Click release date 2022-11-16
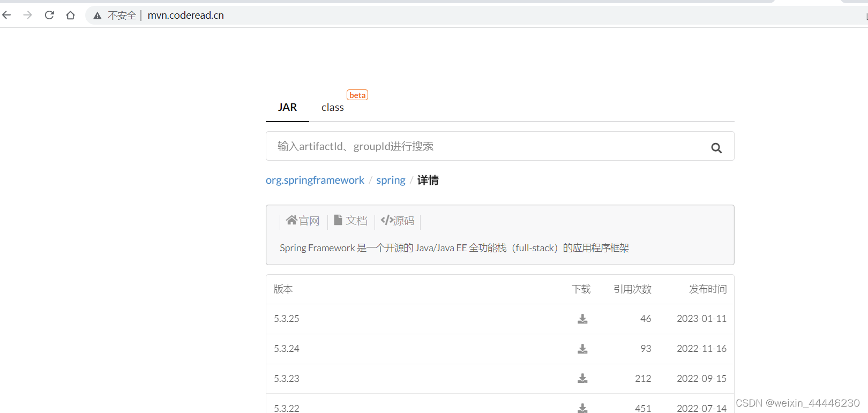This screenshot has height=413, width=868. click(702, 349)
